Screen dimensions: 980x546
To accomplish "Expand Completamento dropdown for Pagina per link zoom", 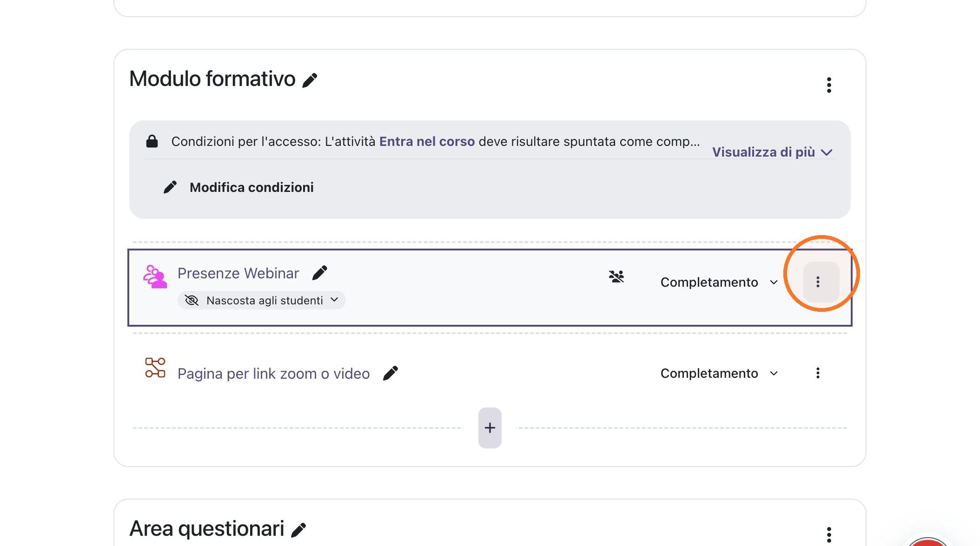I will (x=719, y=373).
